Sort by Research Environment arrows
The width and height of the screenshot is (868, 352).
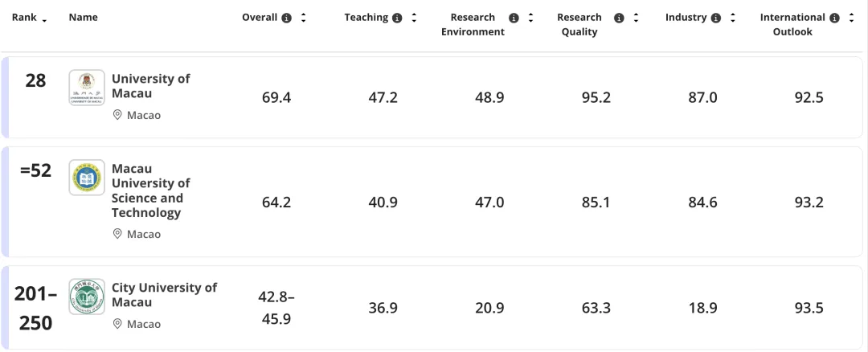531,18
